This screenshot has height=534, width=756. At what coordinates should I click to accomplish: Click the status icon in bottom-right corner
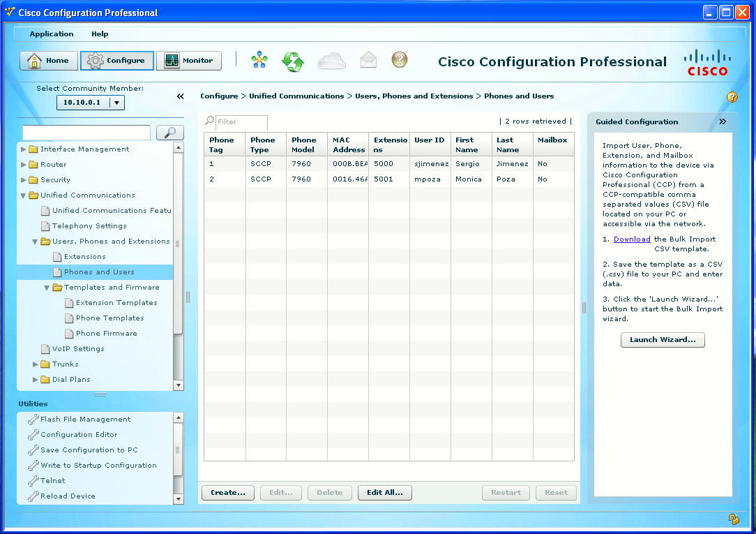coord(734,519)
